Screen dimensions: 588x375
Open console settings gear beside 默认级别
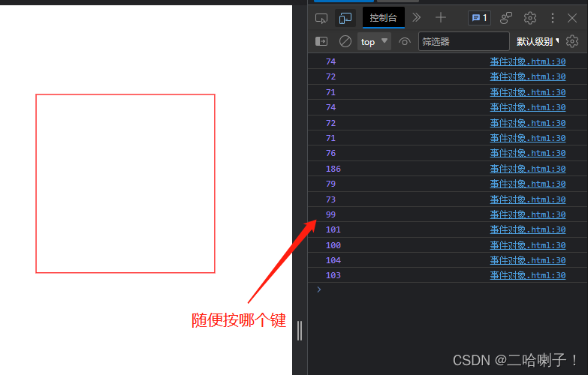572,41
